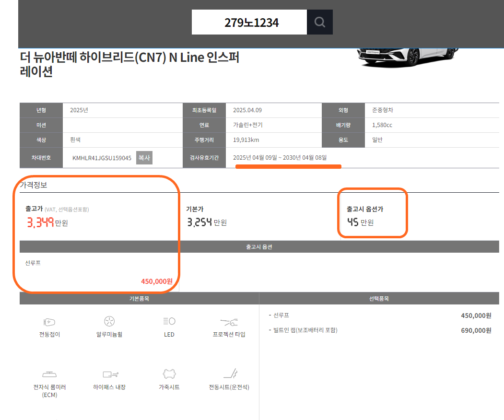This screenshot has width=504, height=420.
Task: Click the 선택품목 section header
Action: click(379, 299)
